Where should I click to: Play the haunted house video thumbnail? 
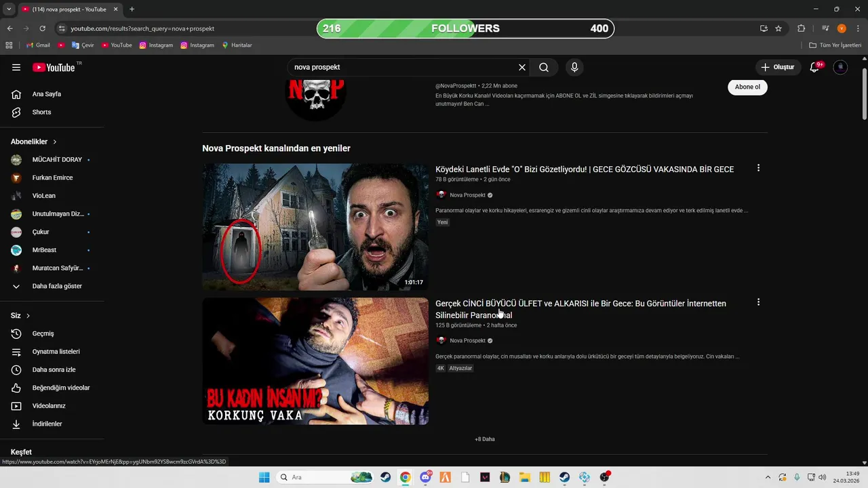coord(315,227)
